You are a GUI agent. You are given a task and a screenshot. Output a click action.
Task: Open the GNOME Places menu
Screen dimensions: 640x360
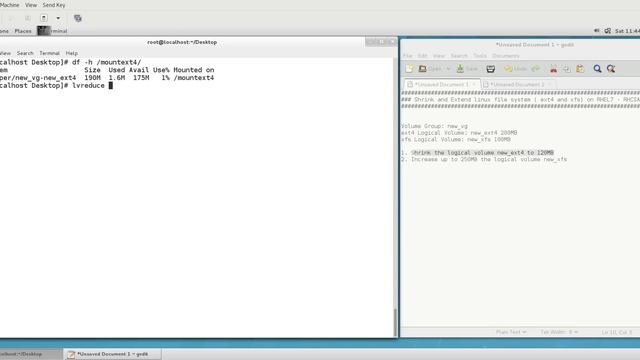[x=23, y=31]
